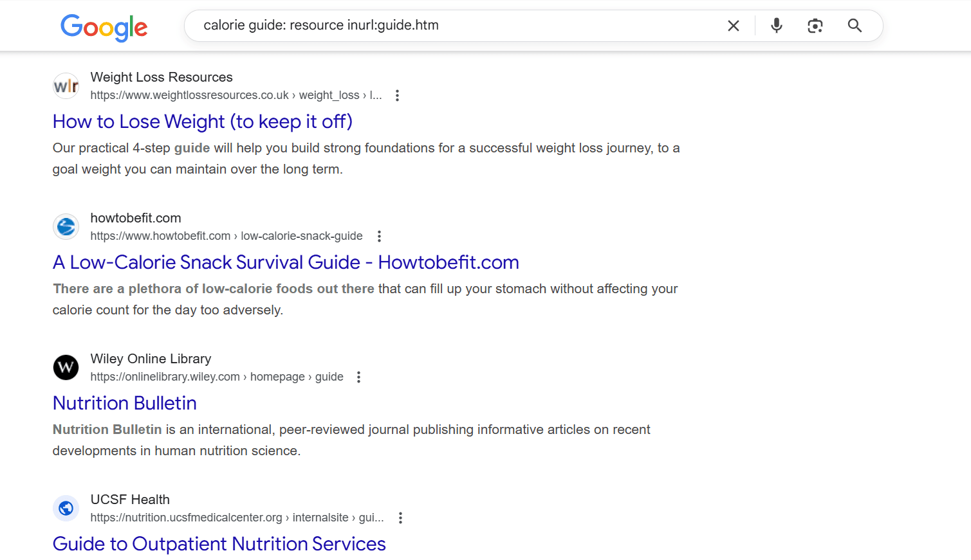The height and width of the screenshot is (560, 971).
Task: Open options menu for the UCSF Health result
Action: pyautogui.click(x=400, y=517)
